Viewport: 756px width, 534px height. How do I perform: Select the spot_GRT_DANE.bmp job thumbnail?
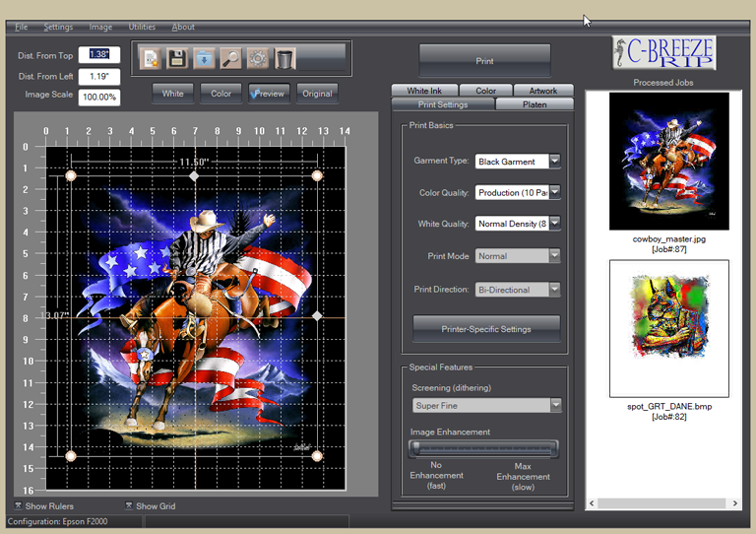tap(668, 328)
